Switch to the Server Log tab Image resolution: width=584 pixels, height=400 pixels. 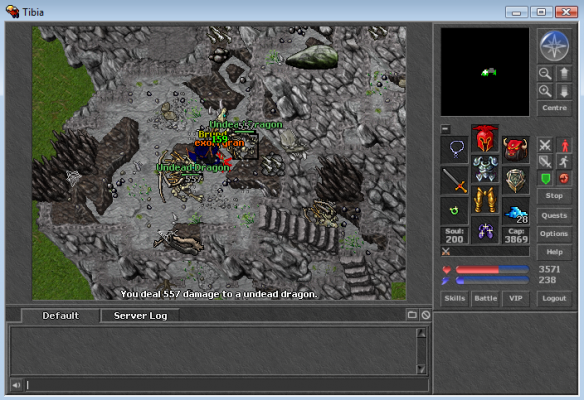pyautogui.click(x=140, y=316)
